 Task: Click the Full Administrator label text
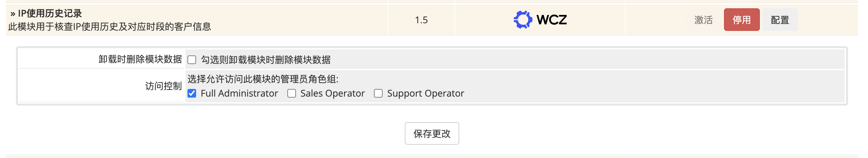pos(239,93)
